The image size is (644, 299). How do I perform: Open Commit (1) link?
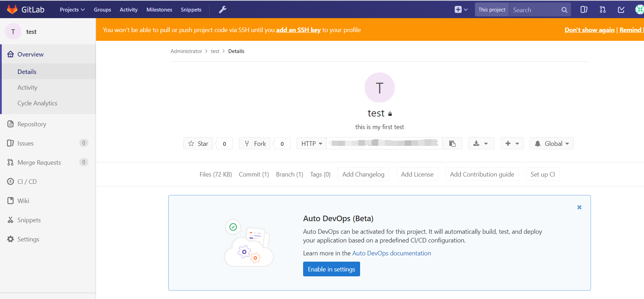pyautogui.click(x=254, y=174)
